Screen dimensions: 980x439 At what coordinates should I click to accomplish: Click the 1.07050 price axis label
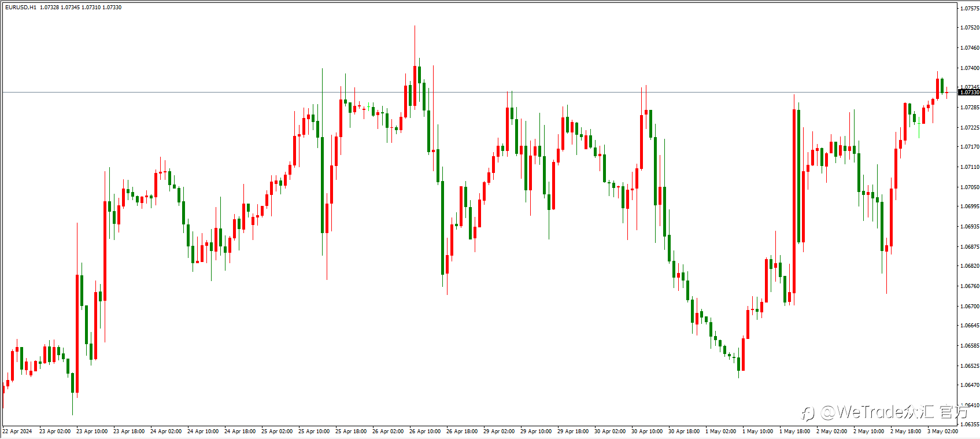pos(970,187)
